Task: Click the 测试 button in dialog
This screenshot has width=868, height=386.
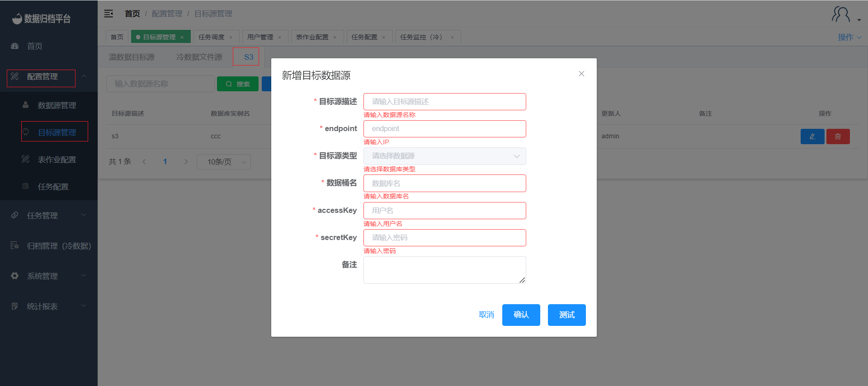Action: tap(567, 315)
